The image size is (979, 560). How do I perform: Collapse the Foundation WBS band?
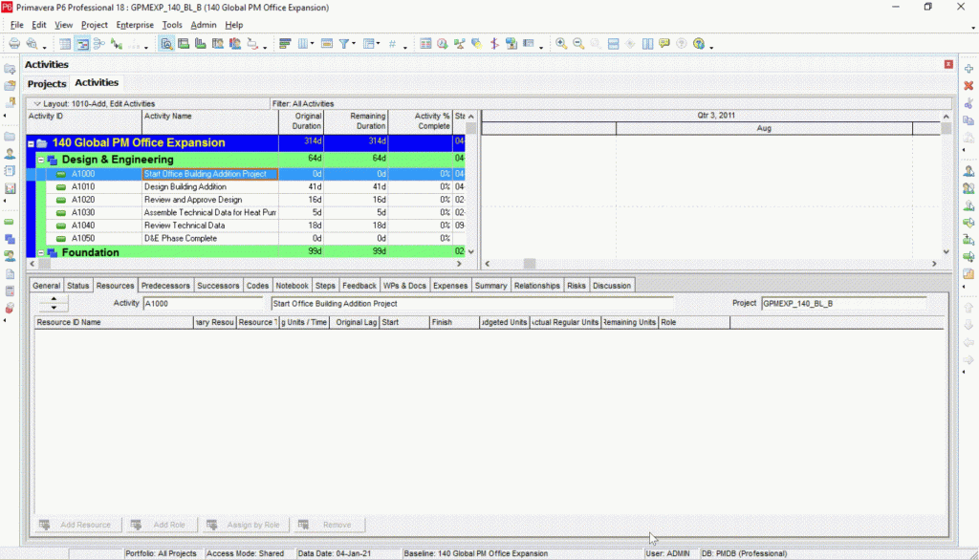tap(41, 253)
